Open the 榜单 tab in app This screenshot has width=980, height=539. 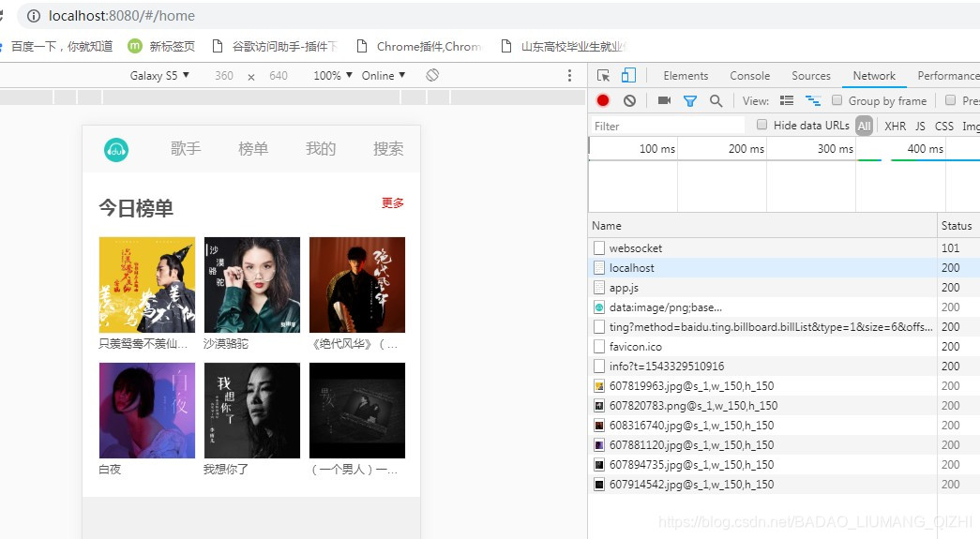point(253,149)
